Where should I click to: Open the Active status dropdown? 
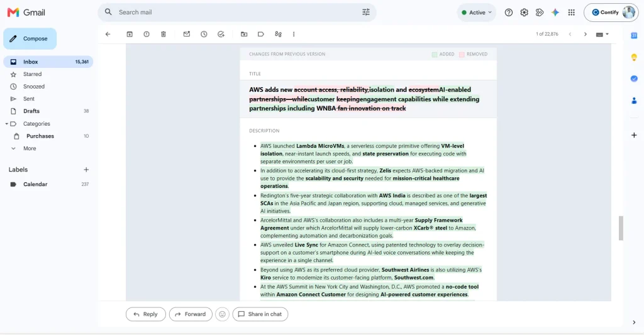pyautogui.click(x=477, y=13)
